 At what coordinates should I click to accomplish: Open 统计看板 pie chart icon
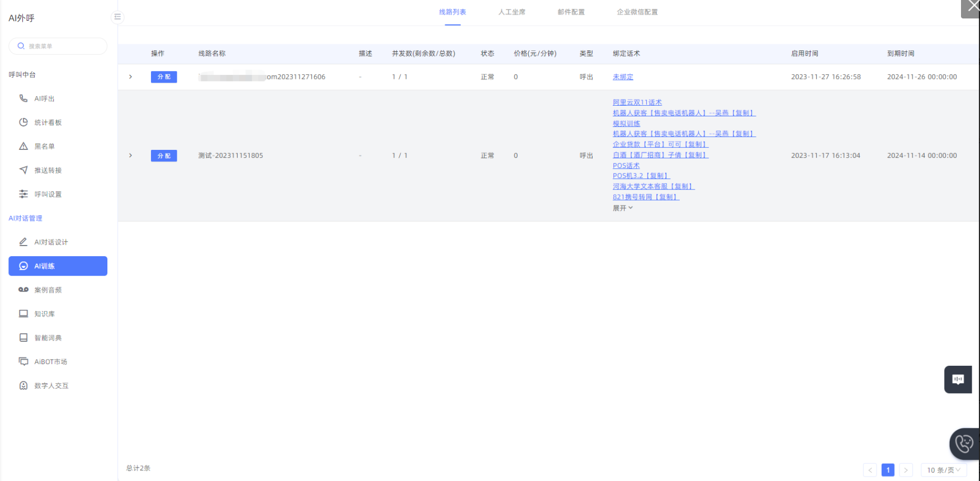tap(23, 122)
